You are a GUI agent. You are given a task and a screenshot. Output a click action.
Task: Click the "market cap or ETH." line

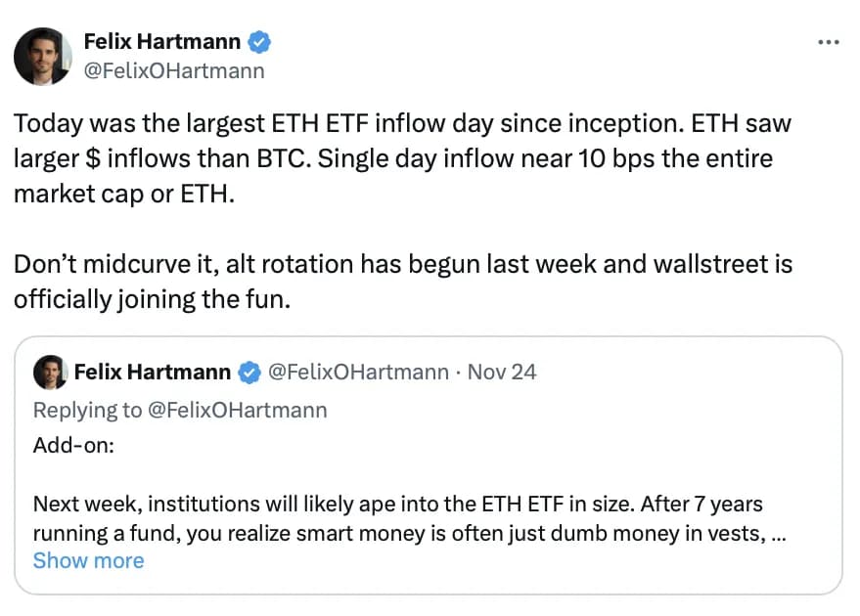(x=123, y=194)
